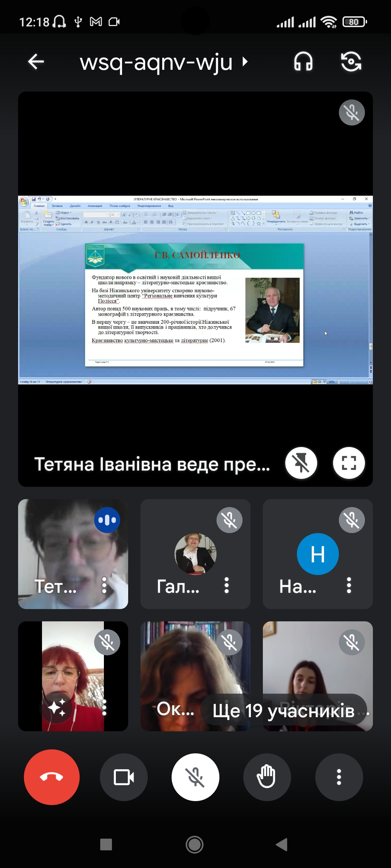The height and width of the screenshot is (868, 391).
Task: Open visual effects sparkle button on self view
Action: pyautogui.click(x=57, y=707)
